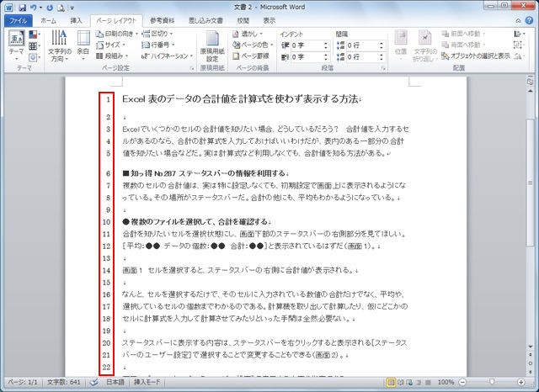Open the ハイフネーション hyphenation dropdown
539x392 pixels.
[x=167, y=56]
